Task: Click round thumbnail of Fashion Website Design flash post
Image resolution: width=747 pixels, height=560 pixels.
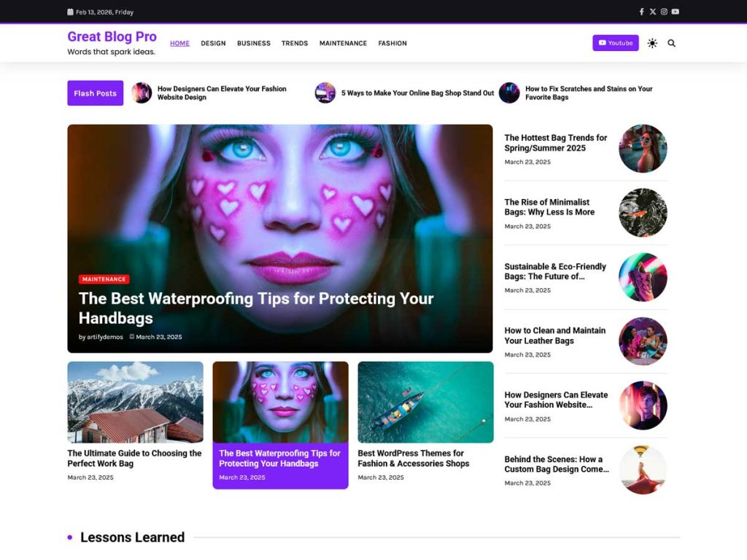Action: click(142, 93)
